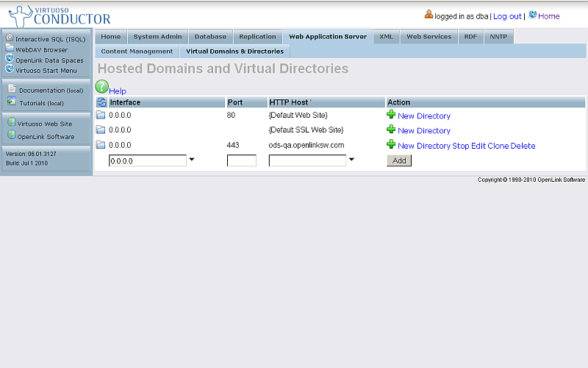
Task: Click green plus icon for Default SSL Web Site
Action: [391, 130]
